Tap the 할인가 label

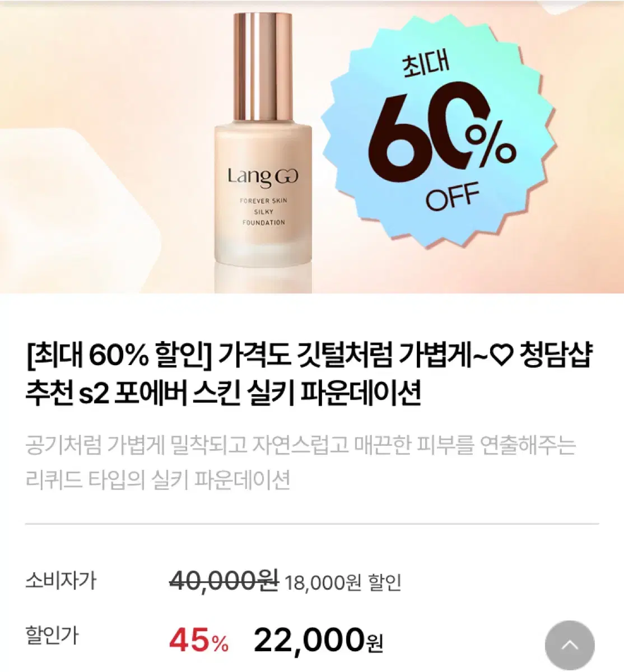tap(52, 636)
